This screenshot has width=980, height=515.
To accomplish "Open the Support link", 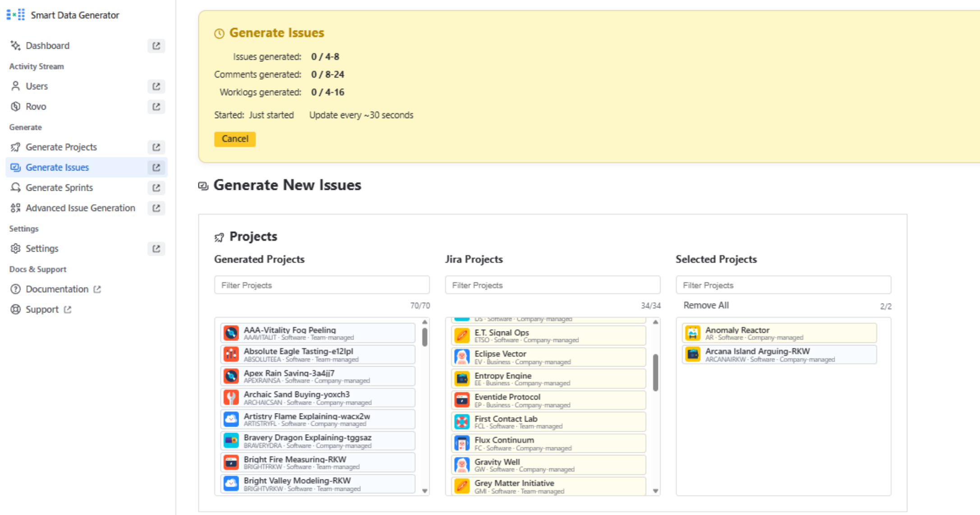I will coord(42,309).
